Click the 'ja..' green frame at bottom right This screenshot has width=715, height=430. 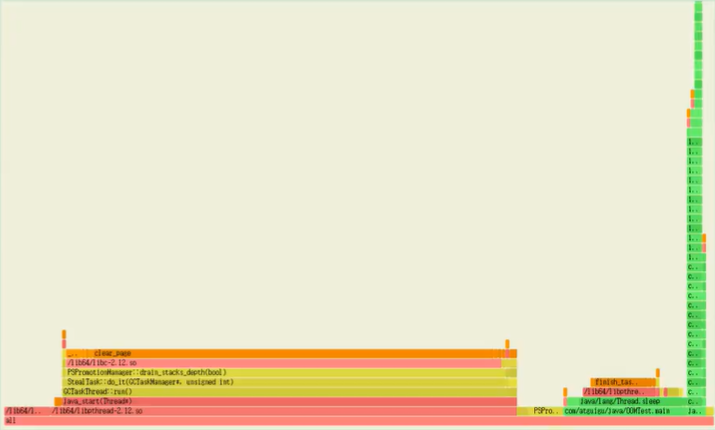(695, 411)
